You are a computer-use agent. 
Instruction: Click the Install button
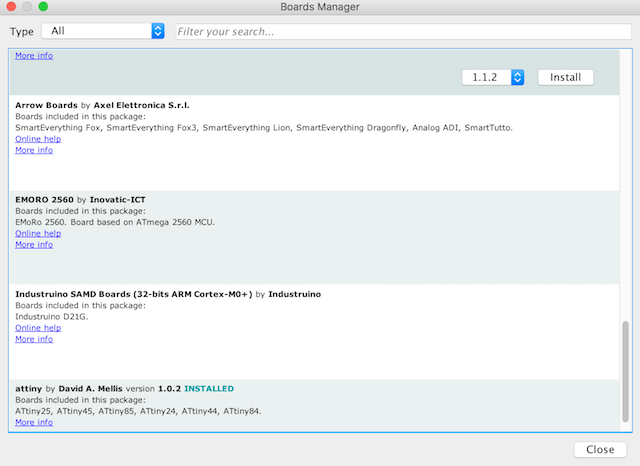(x=565, y=77)
